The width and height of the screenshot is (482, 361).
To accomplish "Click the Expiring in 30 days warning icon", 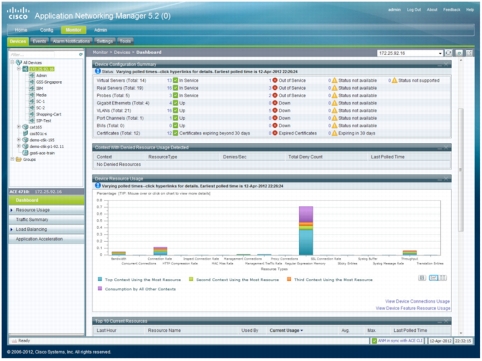I will [x=334, y=133].
